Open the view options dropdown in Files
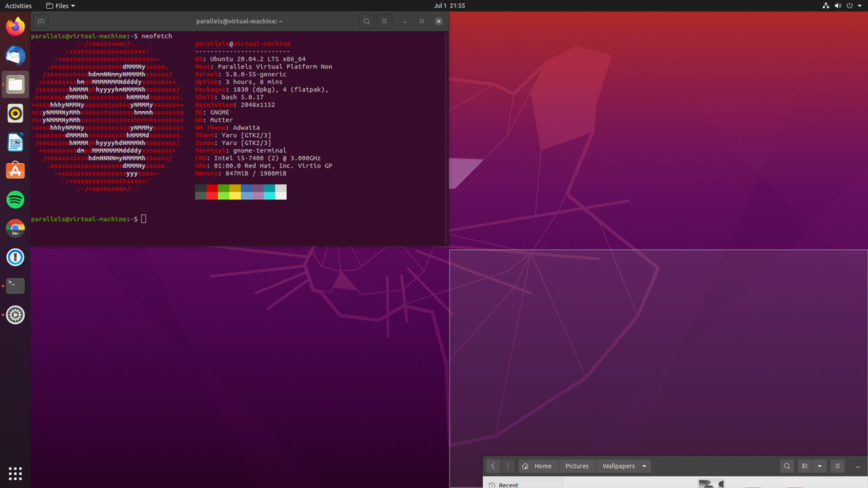Image resolution: width=868 pixels, height=488 pixels. [819, 466]
